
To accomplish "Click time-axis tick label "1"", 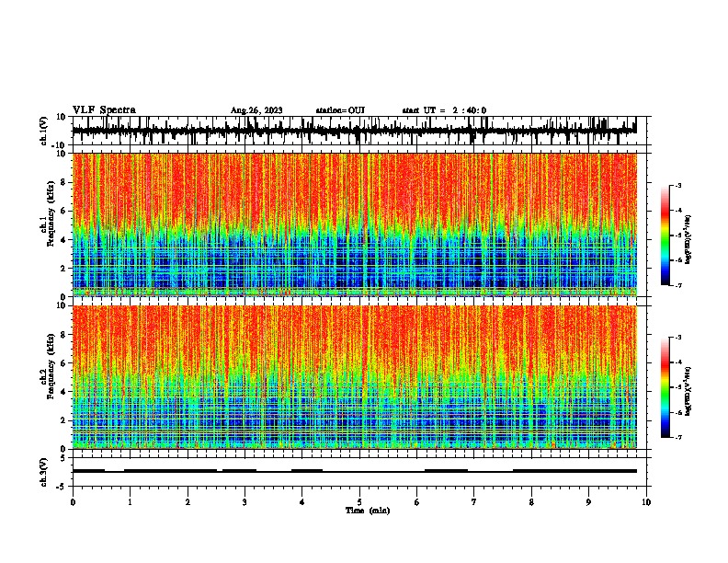I will tap(130, 502).
